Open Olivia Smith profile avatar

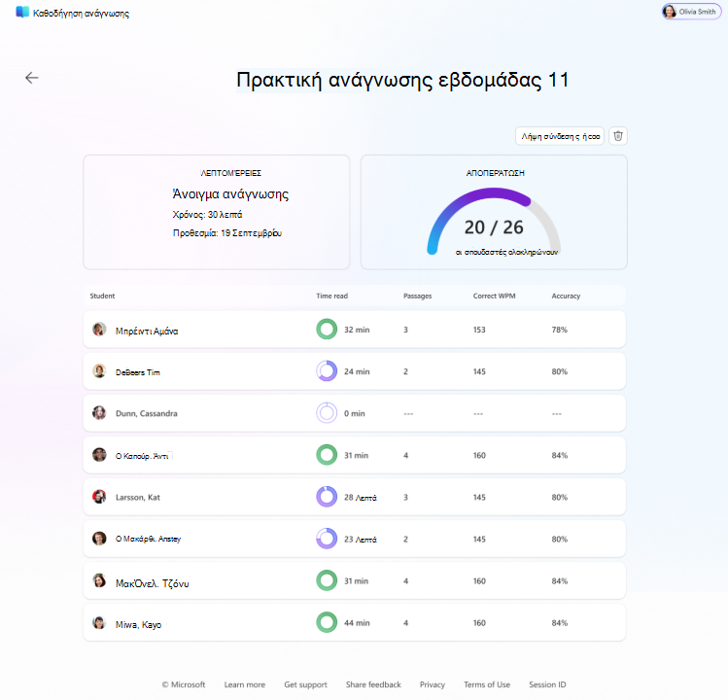click(669, 12)
